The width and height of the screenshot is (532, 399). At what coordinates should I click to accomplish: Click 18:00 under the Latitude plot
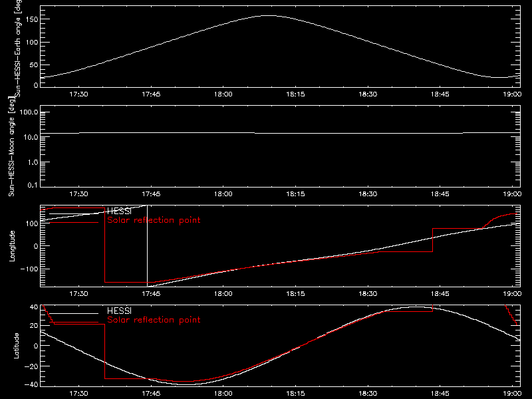223,394
